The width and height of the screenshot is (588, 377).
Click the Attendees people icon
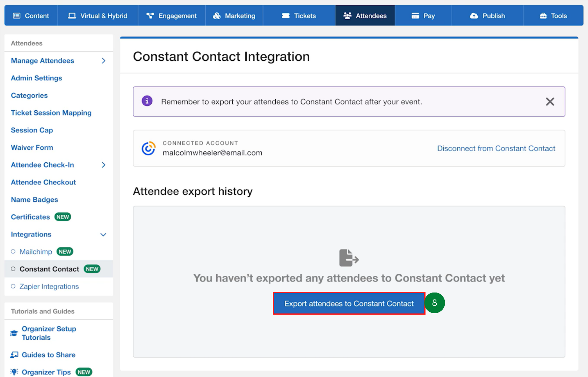click(347, 16)
